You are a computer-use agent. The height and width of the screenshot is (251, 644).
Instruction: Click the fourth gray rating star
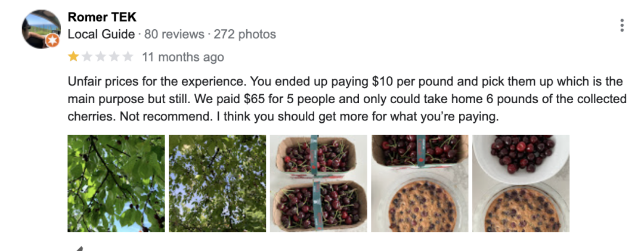coord(114,57)
